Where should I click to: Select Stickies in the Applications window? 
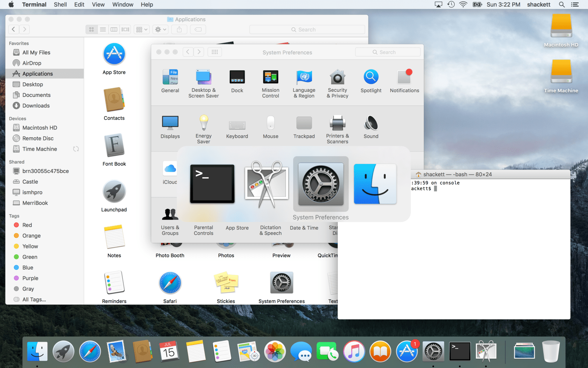tap(226, 288)
